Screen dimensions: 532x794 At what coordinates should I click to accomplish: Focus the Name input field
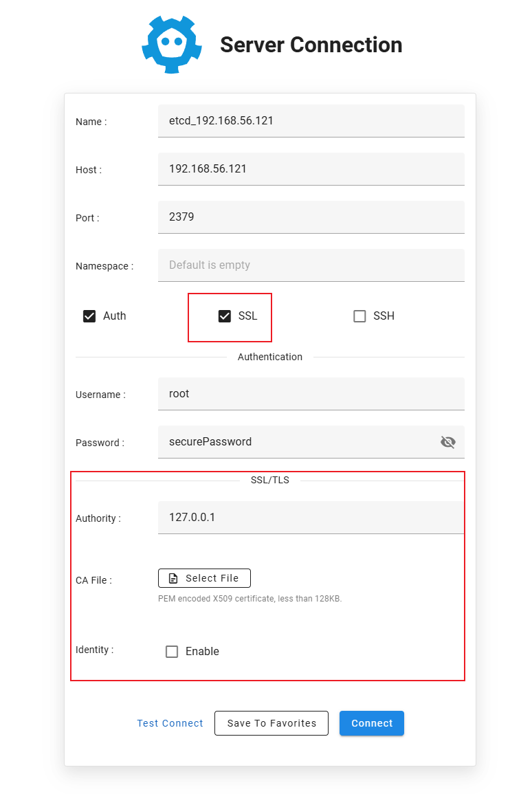tap(311, 121)
